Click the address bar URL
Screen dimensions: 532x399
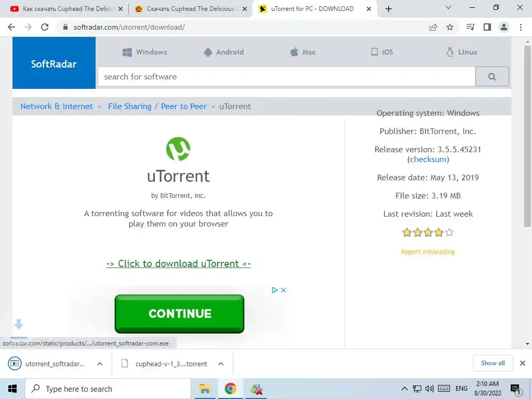click(x=129, y=27)
